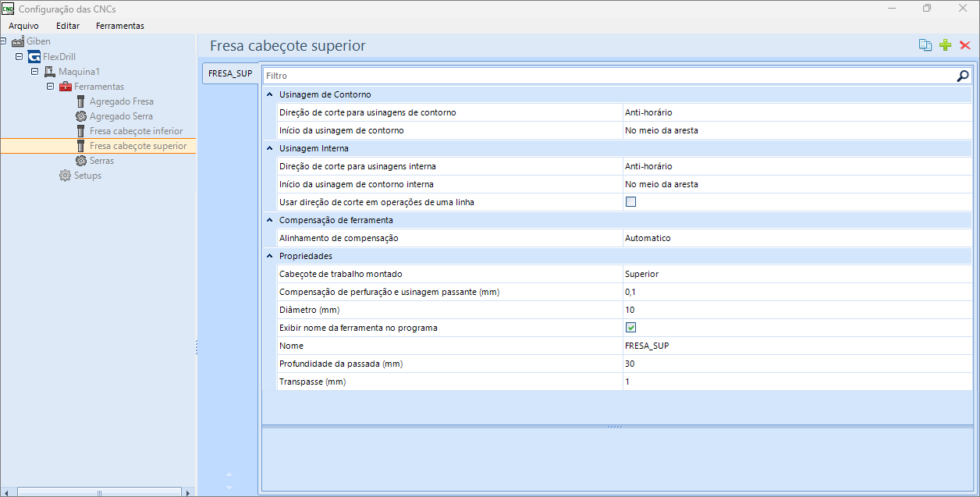Collapse Usinagem de Contorno section
This screenshot has height=497, width=980.
tap(269, 94)
